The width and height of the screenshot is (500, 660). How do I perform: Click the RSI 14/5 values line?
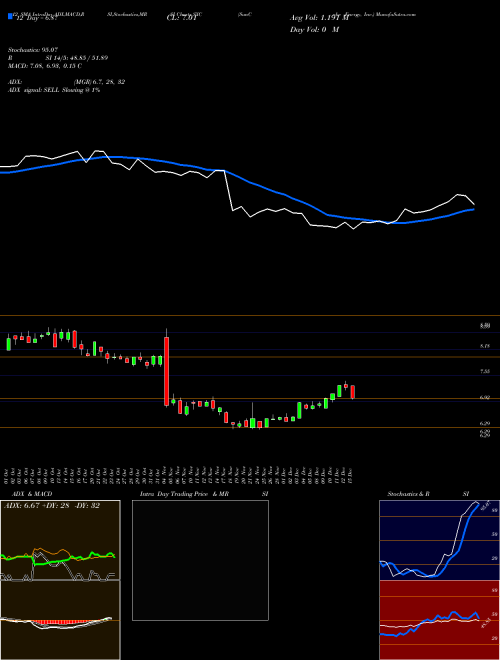pyautogui.click(x=58, y=58)
